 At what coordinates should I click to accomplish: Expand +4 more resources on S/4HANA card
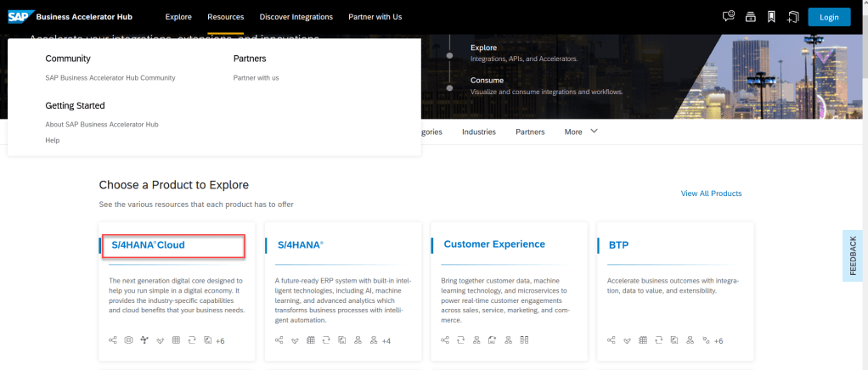[x=386, y=341]
